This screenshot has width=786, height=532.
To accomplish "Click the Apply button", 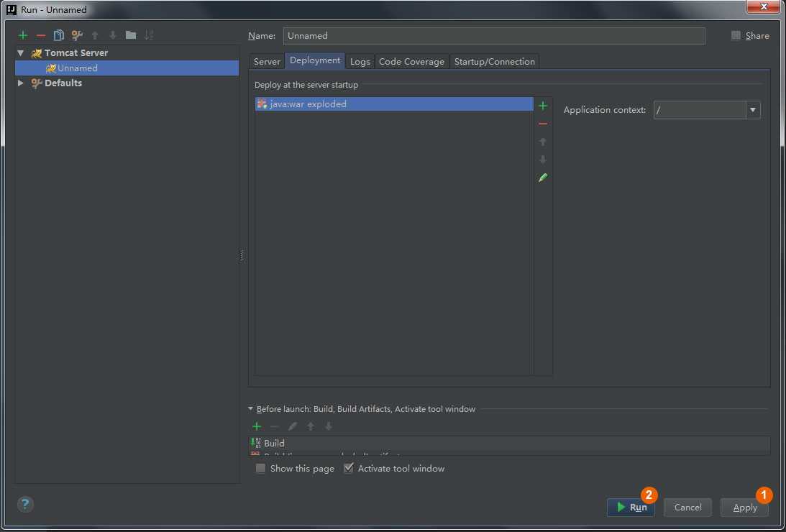I will tap(745, 508).
